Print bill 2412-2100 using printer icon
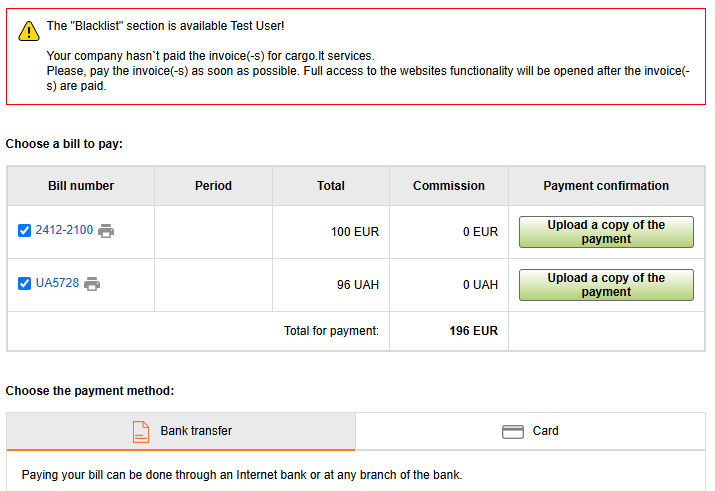 click(x=106, y=231)
